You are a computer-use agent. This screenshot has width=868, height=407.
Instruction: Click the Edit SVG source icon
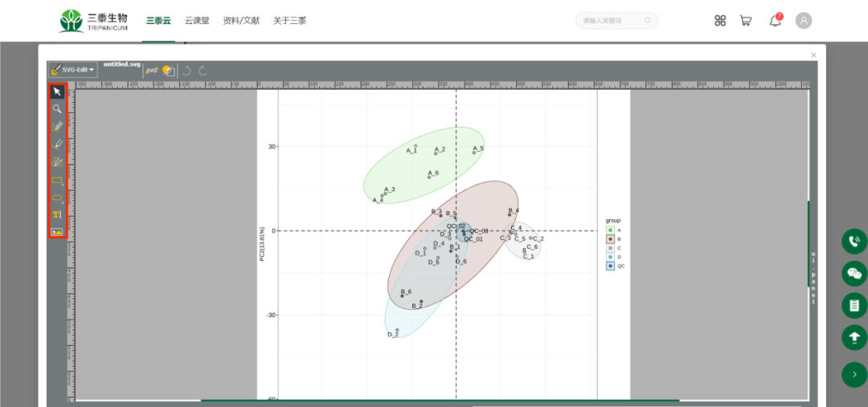pyautogui.click(x=151, y=71)
